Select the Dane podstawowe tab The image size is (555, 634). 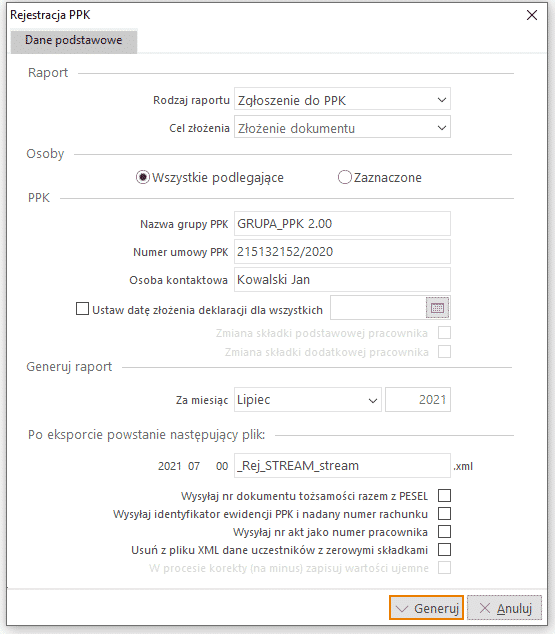point(74,40)
